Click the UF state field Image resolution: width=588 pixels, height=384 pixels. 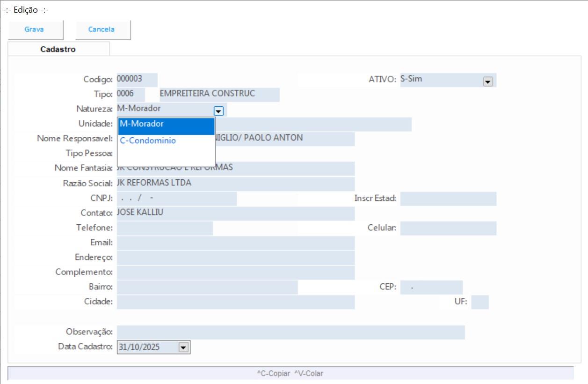point(479,302)
